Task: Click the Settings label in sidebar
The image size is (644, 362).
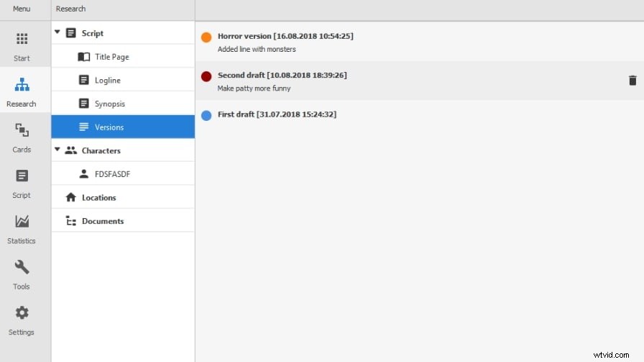Action: tap(22, 332)
